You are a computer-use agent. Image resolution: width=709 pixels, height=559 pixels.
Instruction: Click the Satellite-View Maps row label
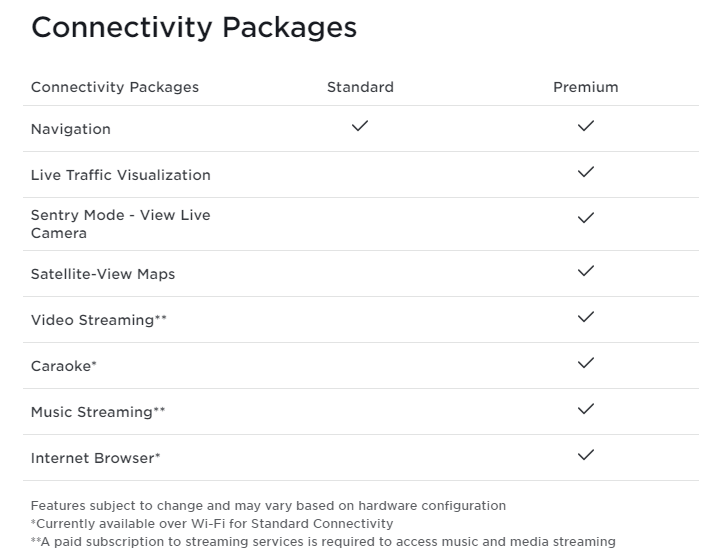tap(103, 274)
